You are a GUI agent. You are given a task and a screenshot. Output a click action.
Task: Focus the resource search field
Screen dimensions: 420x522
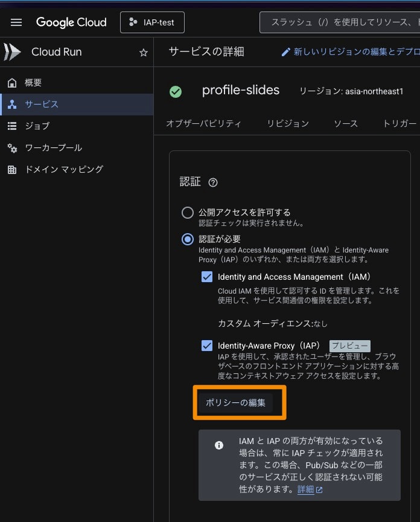340,22
